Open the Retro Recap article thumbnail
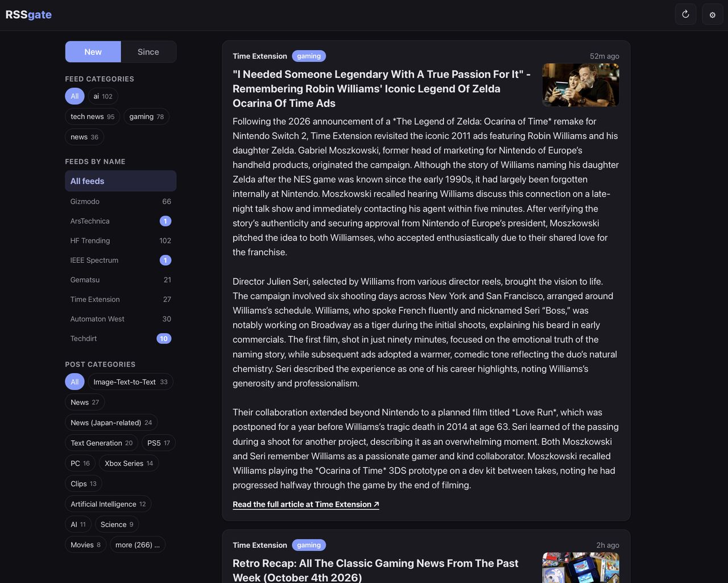The image size is (728, 583). click(x=581, y=568)
